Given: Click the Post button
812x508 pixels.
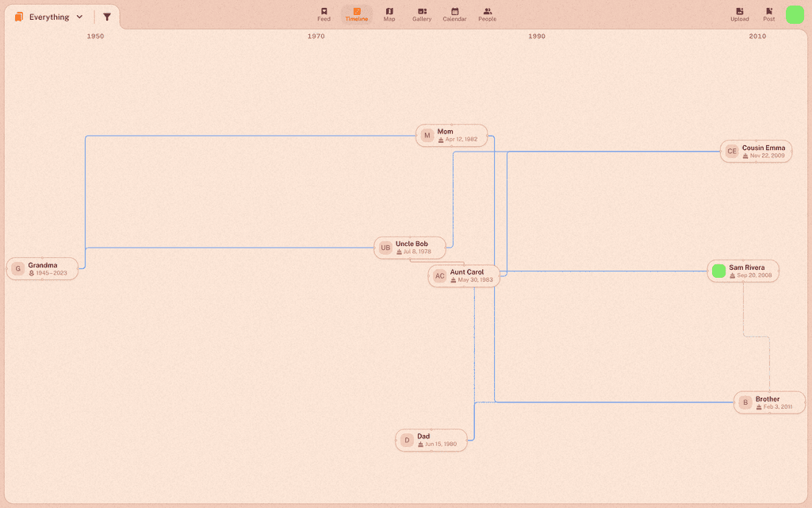Looking at the screenshot, I should click(x=768, y=14).
